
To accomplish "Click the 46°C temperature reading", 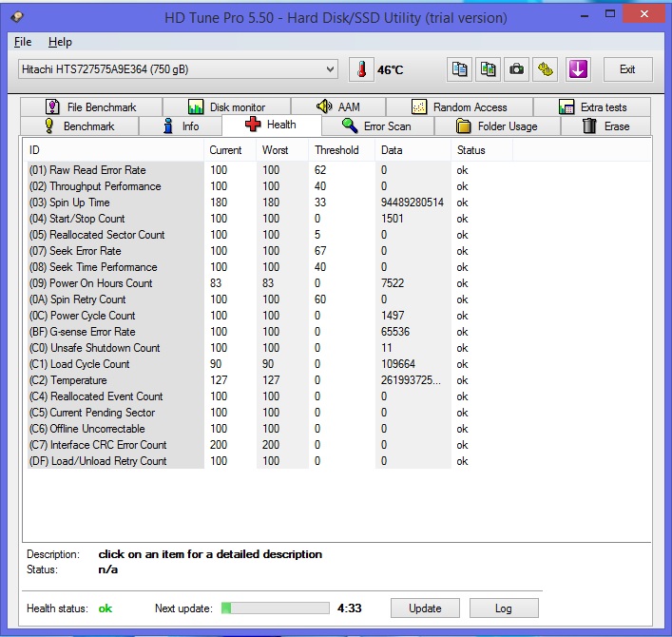I will [x=390, y=69].
